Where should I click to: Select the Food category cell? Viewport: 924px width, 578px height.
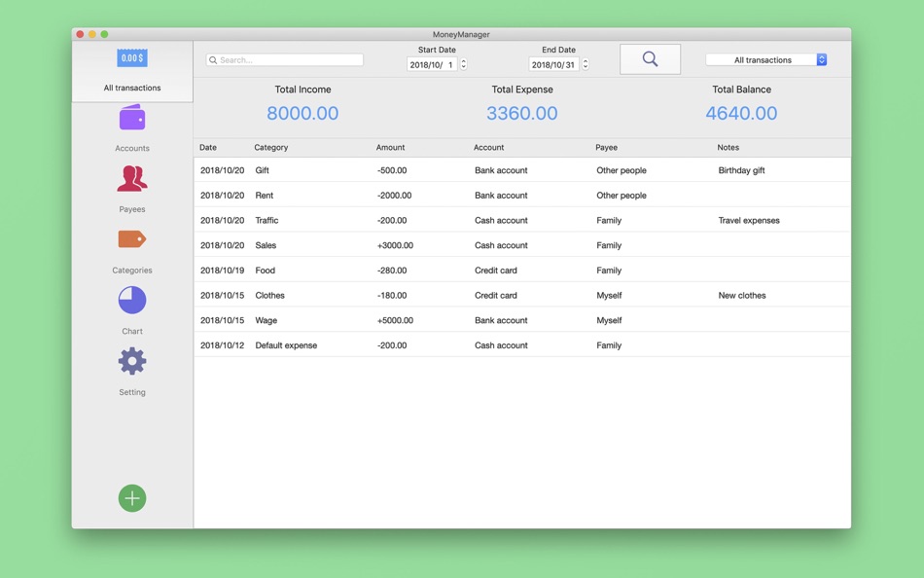click(266, 271)
